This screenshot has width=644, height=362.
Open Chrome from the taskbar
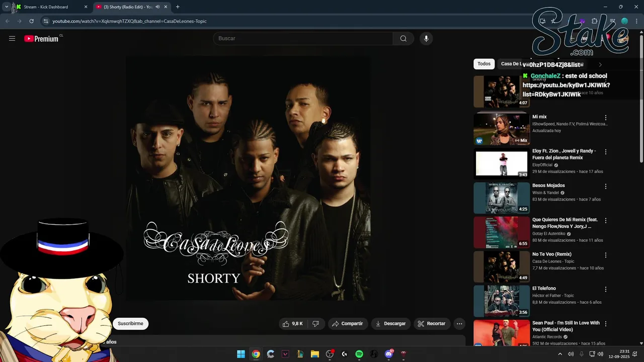click(x=256, y=354)
